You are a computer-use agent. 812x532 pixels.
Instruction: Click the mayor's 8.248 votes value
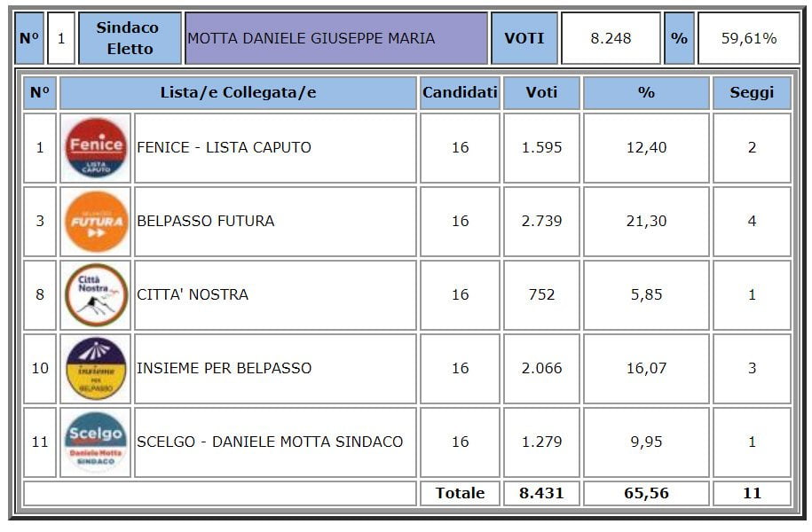coord(611,39)
